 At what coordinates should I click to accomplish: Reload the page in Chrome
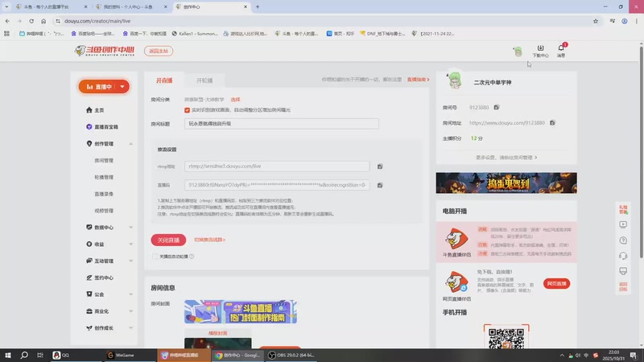click(x=31, y=21)
